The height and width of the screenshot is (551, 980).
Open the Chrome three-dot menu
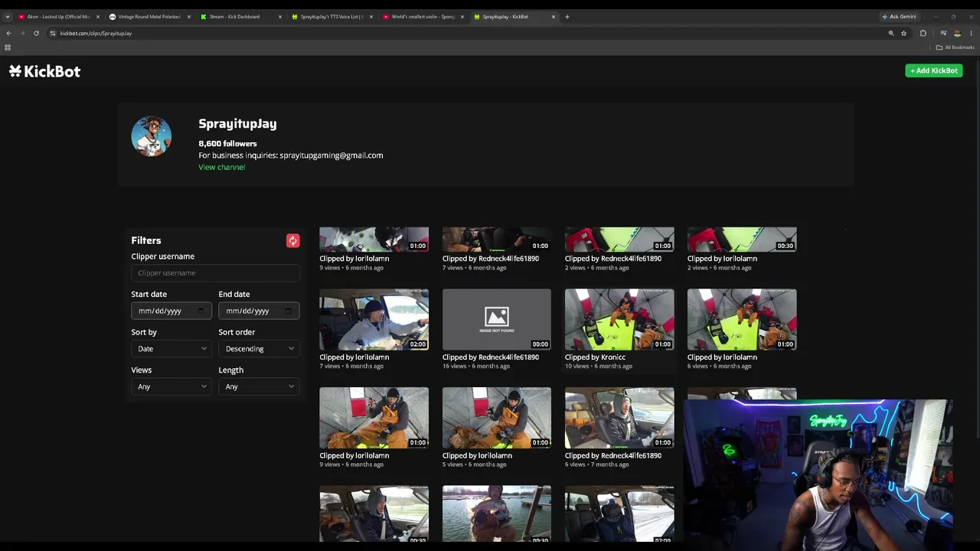point(971,33)
